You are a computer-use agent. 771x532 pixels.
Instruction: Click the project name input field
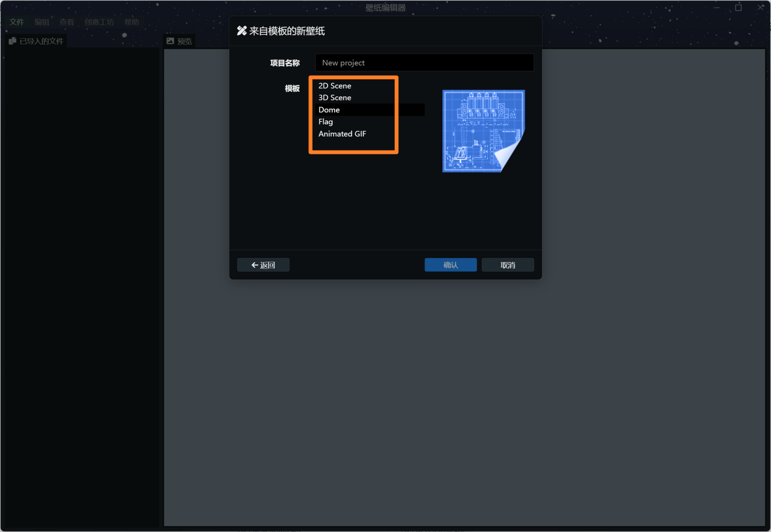tap(424, 63)
